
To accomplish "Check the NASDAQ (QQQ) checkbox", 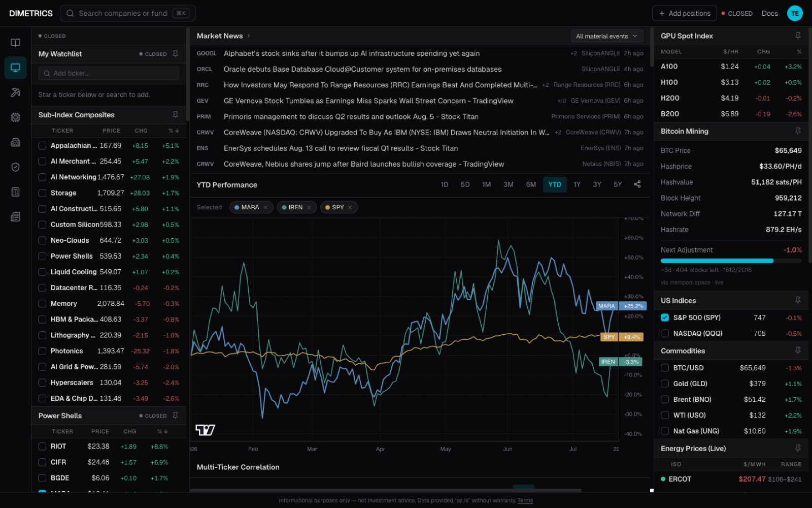I will 665,333.
